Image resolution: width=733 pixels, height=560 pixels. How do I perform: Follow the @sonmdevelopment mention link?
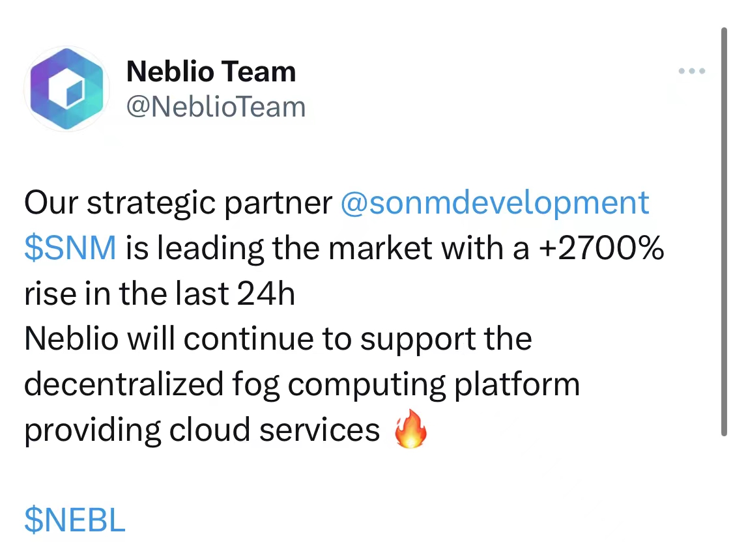[x=495, y=203]
